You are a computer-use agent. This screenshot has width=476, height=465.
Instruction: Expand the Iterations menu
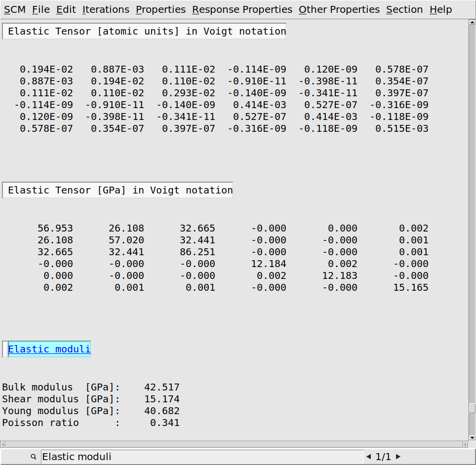pyautogui.click(x=106, y=9)
